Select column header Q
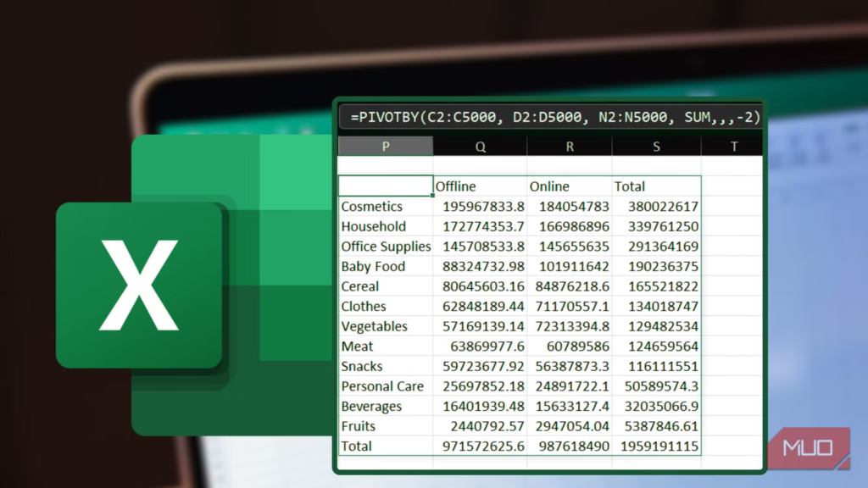Viewport: 868px width, 488px height. 480,146
